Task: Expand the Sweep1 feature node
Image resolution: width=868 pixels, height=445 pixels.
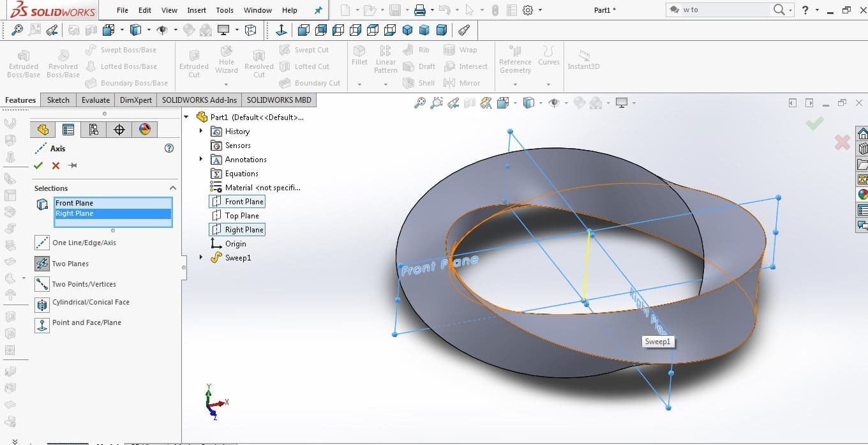Action: (201, 257)
